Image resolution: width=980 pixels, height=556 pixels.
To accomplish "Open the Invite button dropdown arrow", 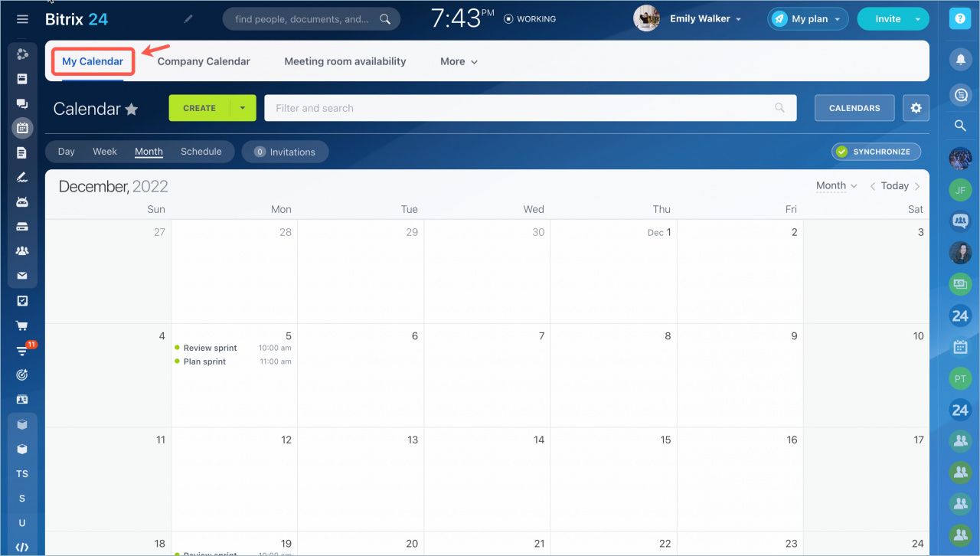I will click(x=918, y=19).
